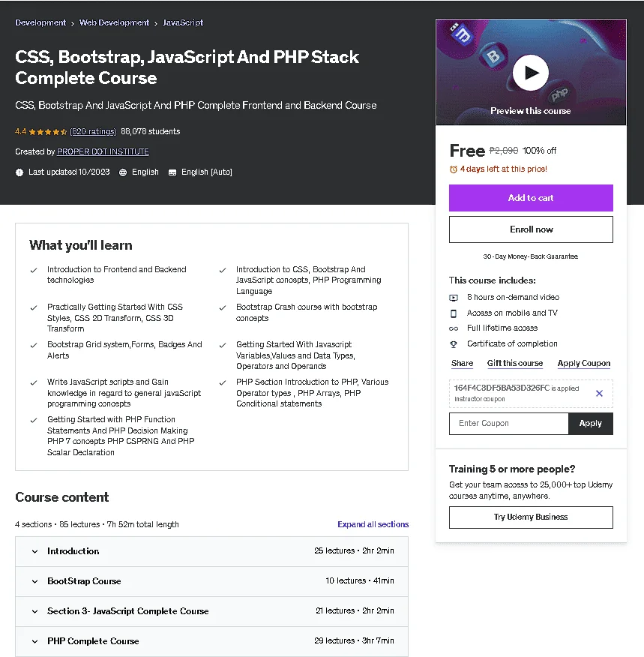Expand Section 3 JavaScript Complete Course
Image resolution: width=644 pixels, height=657 pixels.
point(211,611)
